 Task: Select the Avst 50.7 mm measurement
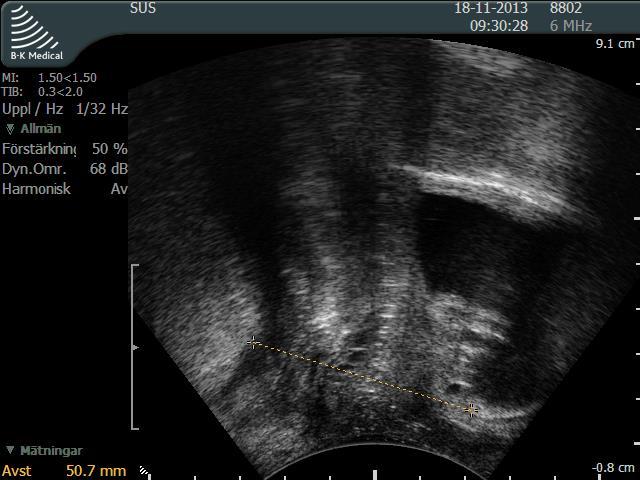tap(64, 471)
